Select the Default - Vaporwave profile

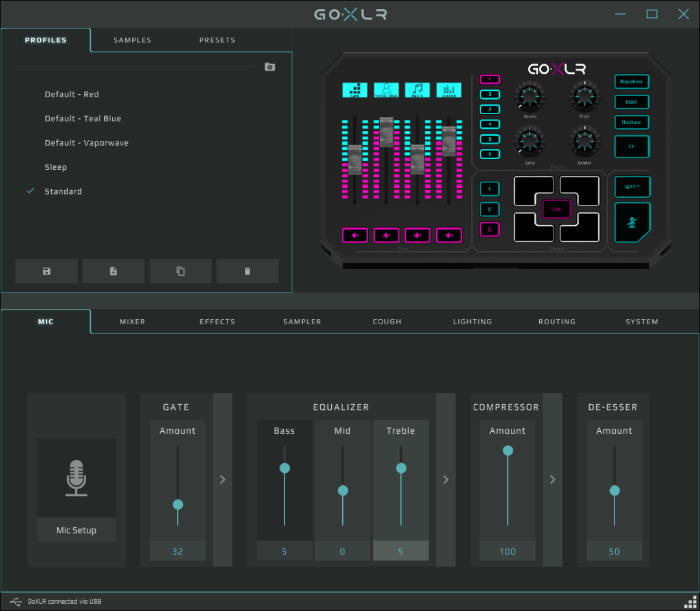pyautogui.click(x=86, y=143)
